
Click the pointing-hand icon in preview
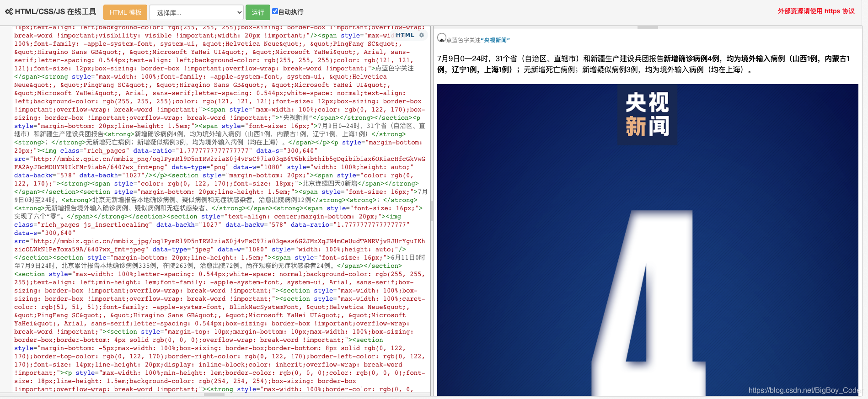441,38
